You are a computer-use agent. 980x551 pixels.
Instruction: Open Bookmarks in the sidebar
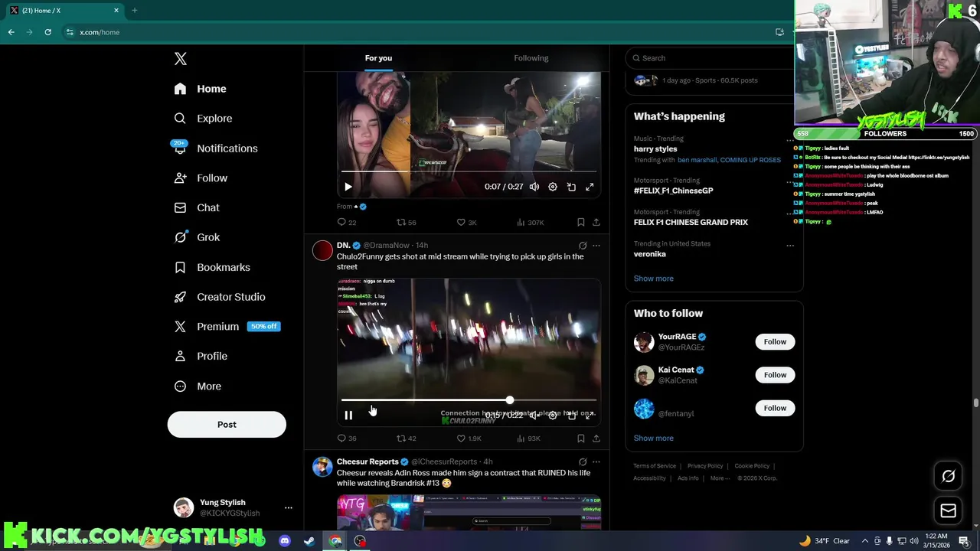coord(212,267)
